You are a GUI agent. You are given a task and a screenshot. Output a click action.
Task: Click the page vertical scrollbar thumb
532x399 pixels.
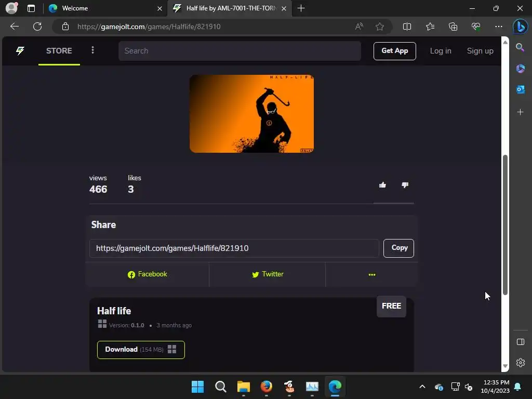coord(505,224)
